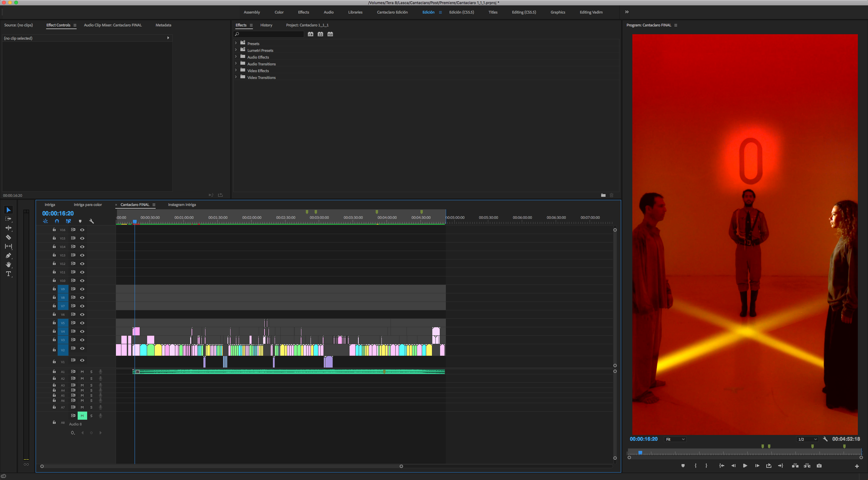Select the Pen tool
The width and height of the screenshot is (868, 480).
point(8,255)
